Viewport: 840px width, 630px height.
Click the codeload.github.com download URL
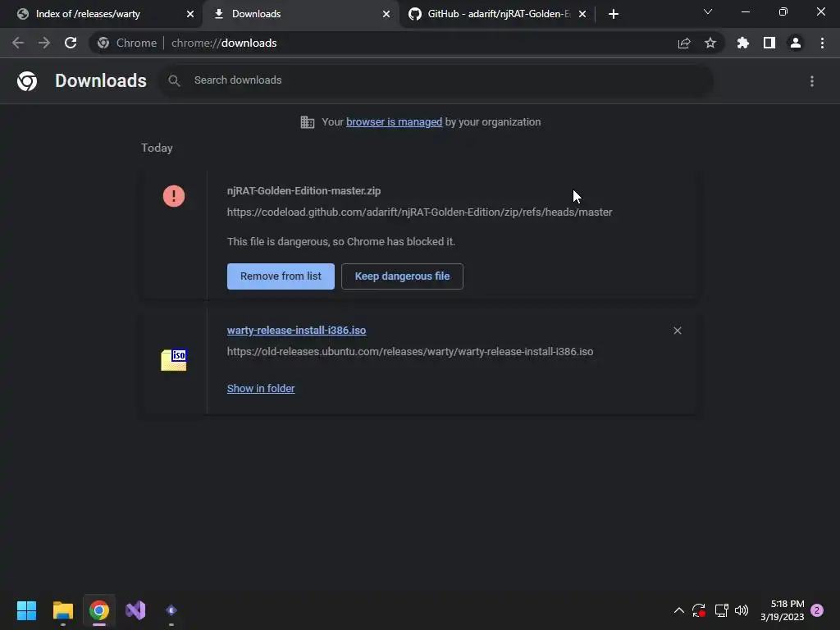(419, 212)
